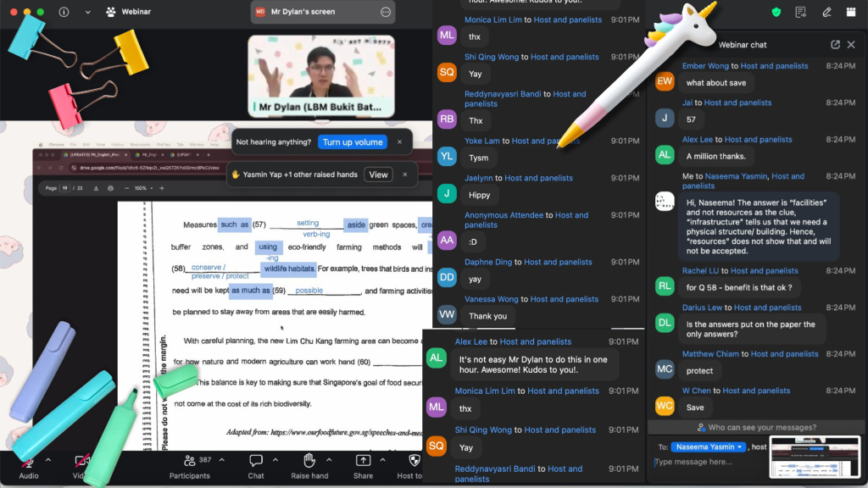Image resolution: width=868 pixels, height=488 pixels.
Task: Click the download icon in the PDF toolbar
Action: 96,188
